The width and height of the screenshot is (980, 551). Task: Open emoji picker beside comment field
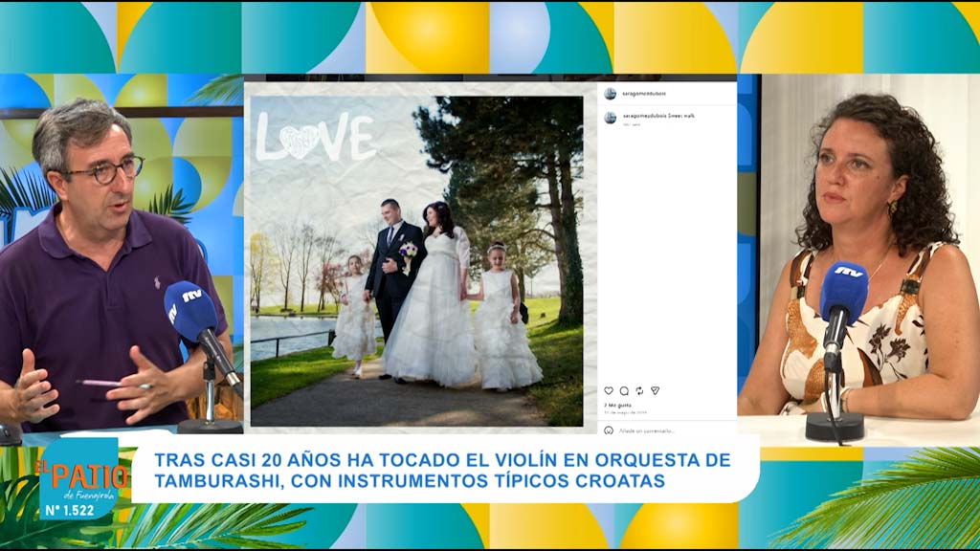click(609, 430)
